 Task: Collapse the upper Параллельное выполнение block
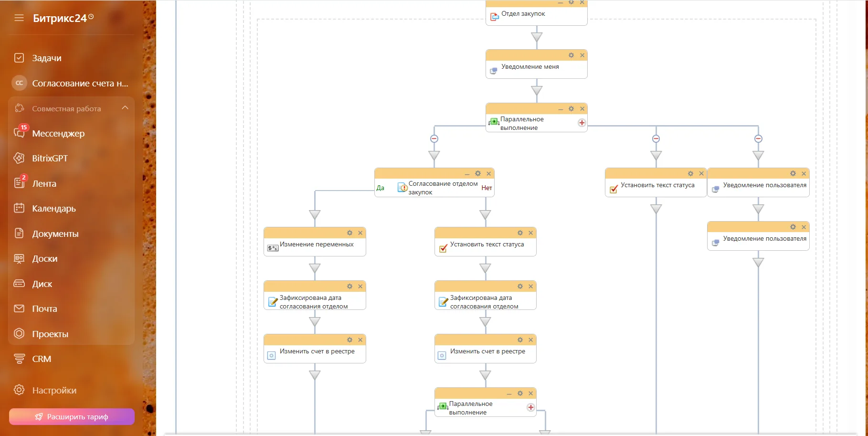(x=561, y=109)
